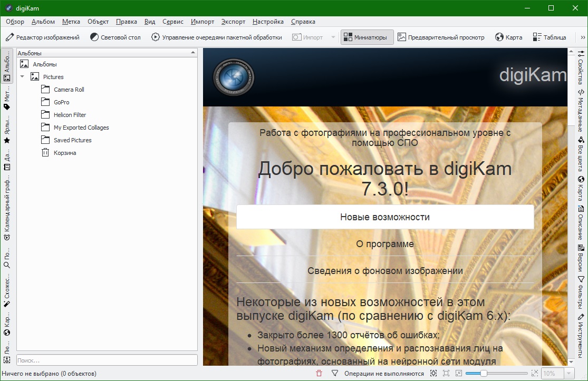Collapse the Pictures album tree
Image resolution: width=588 pixels, height=381 pixels.
[22, 77]
